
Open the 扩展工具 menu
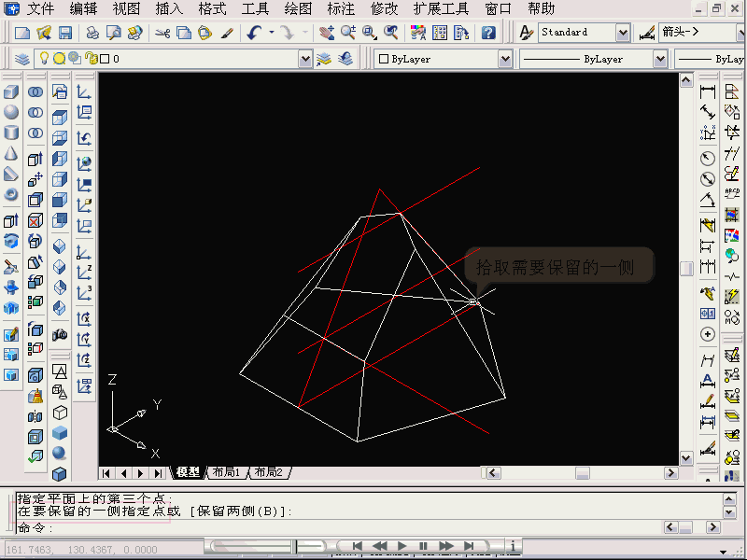click(441, 9)
